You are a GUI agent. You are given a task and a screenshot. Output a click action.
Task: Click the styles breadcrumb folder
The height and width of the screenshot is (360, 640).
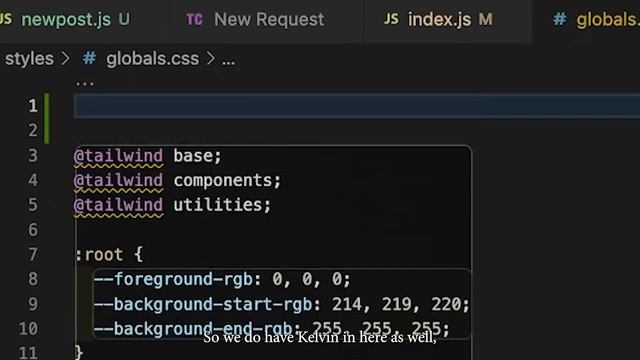pyautogui.click(x=29, y=59)
